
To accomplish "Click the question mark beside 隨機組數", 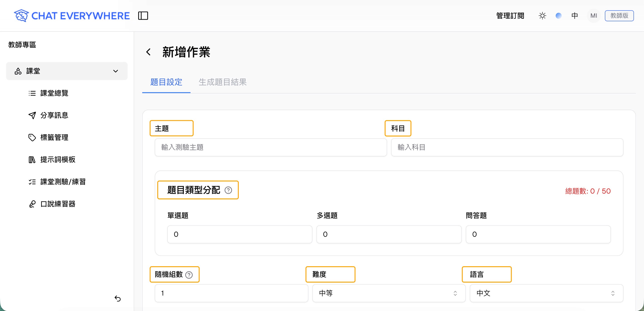I will [189, 275].
